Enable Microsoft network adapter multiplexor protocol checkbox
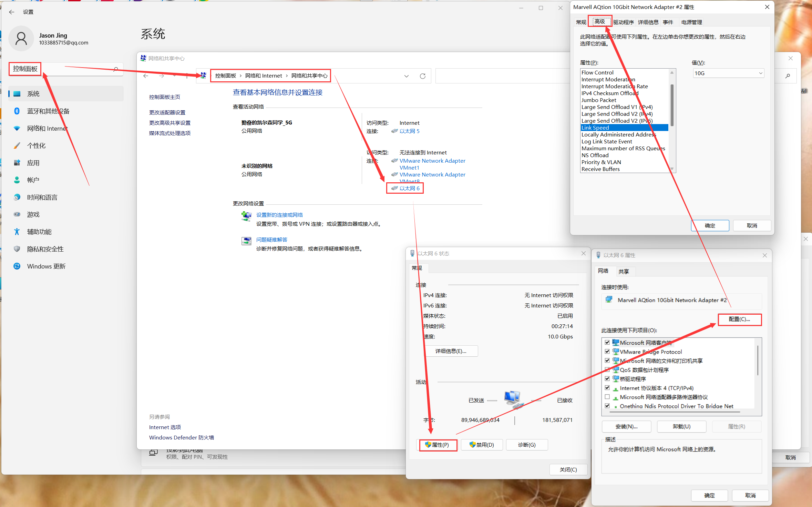Viewport: 812px width, 507px height. coord(607,397)
